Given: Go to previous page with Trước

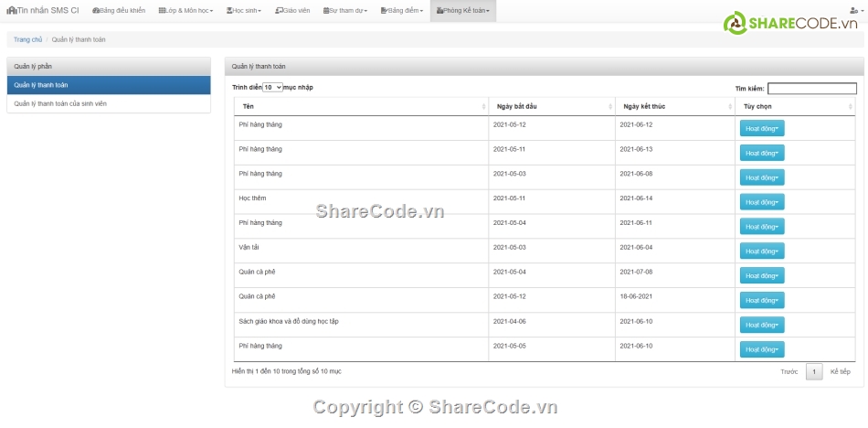Looking at the screenshot, I should pyautogui.click(x=789, y=371).
